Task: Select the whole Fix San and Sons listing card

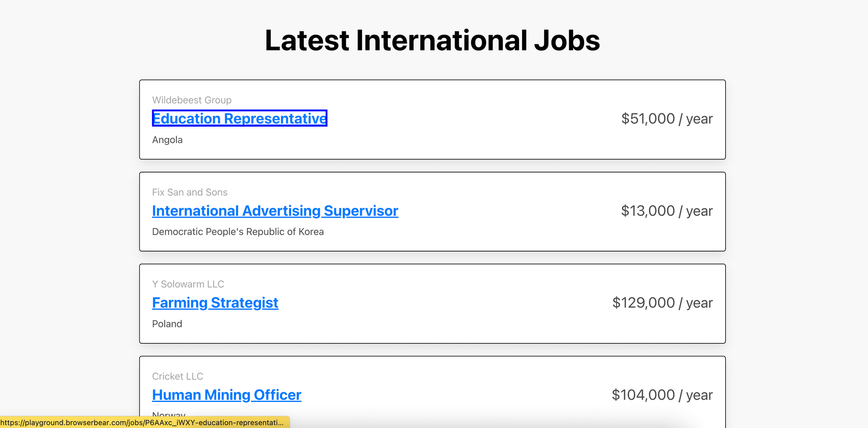Action: pyautogui.click(x=477, y=234)
